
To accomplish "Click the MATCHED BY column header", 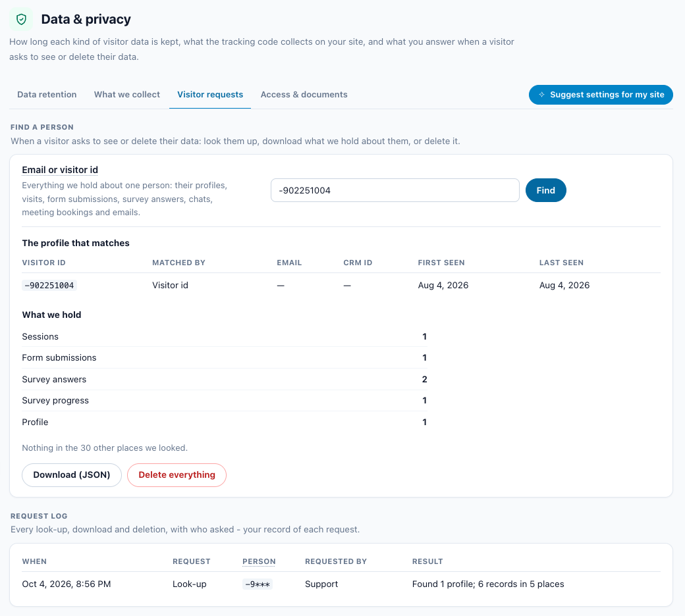I will pos(178,263).
